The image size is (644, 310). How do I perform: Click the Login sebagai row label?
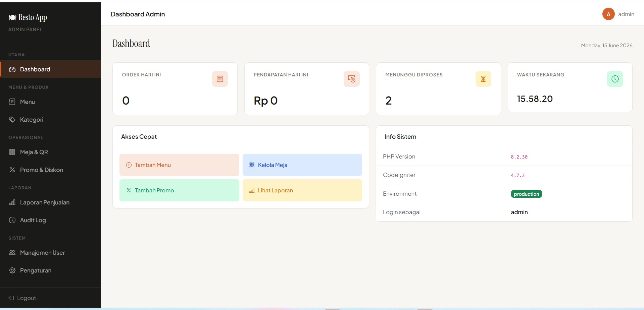[401, 212]
